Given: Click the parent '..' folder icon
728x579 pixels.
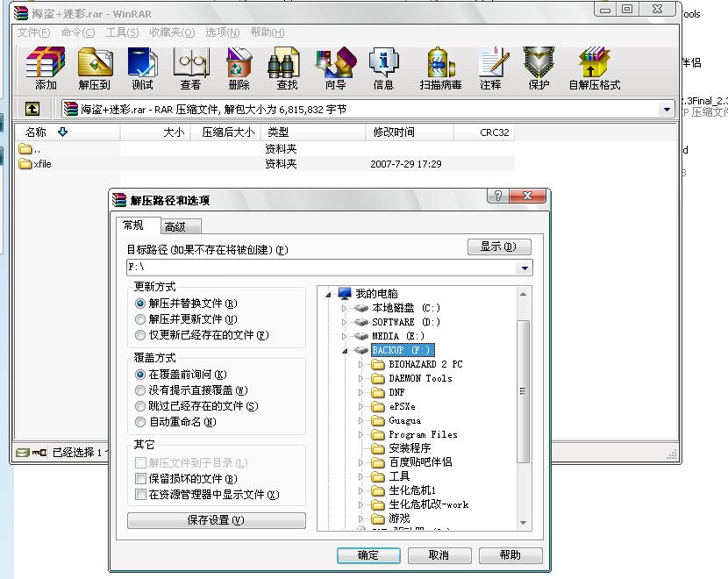Looking at the screenshot, I should [x=25, y=149].
